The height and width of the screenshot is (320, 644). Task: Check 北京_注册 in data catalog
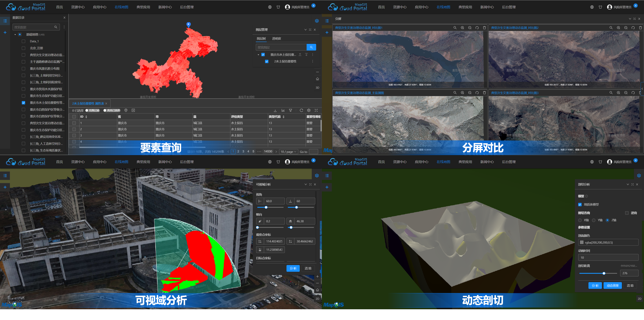click(x=23, y=48)
